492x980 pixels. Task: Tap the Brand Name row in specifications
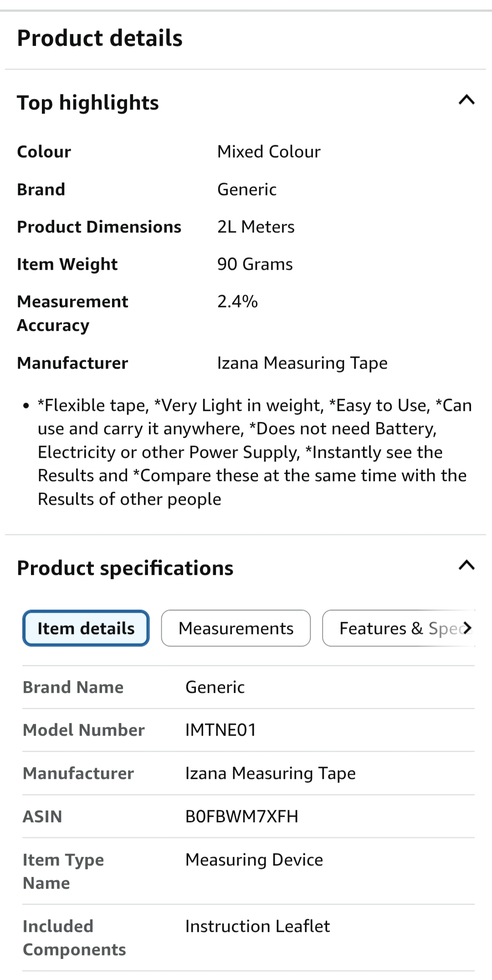tap(73, 687)
